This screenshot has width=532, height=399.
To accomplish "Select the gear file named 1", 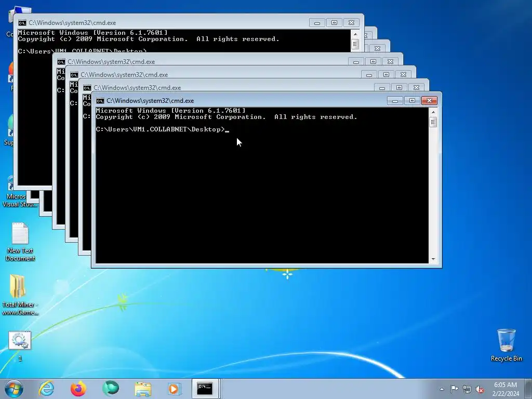I will click(20, 346).
